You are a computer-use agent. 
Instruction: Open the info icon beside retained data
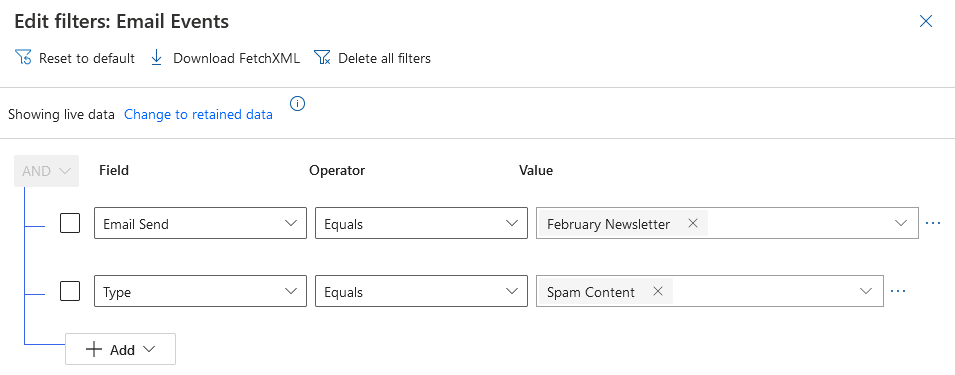(297, 103)
